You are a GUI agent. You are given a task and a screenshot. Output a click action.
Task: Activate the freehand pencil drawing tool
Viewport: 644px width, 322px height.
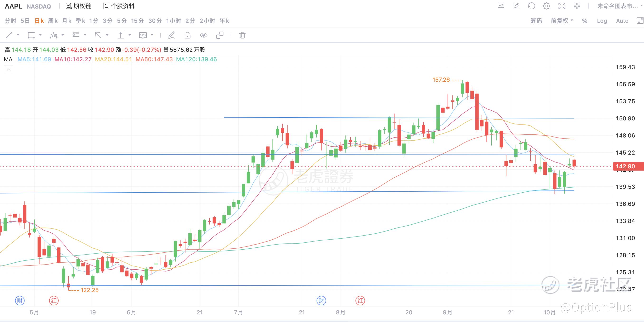(171, 35)
